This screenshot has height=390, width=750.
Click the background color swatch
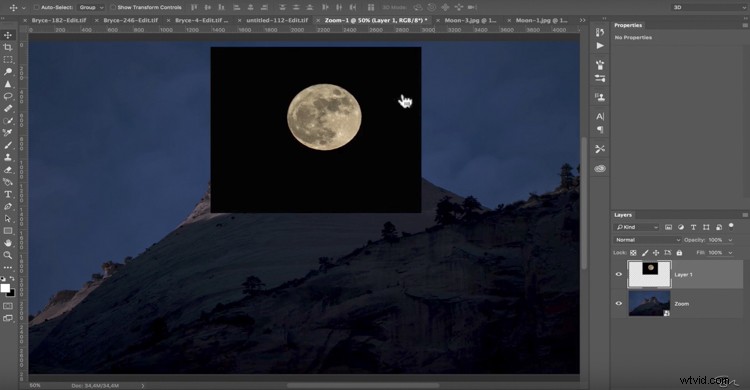pos(11,292)
